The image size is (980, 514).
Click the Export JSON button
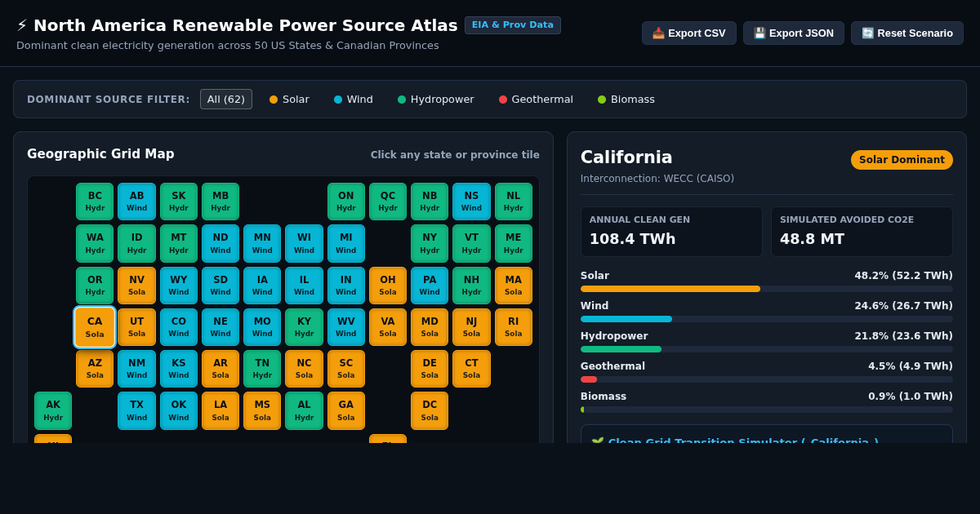pyautogui.click(x=793, y=33)
